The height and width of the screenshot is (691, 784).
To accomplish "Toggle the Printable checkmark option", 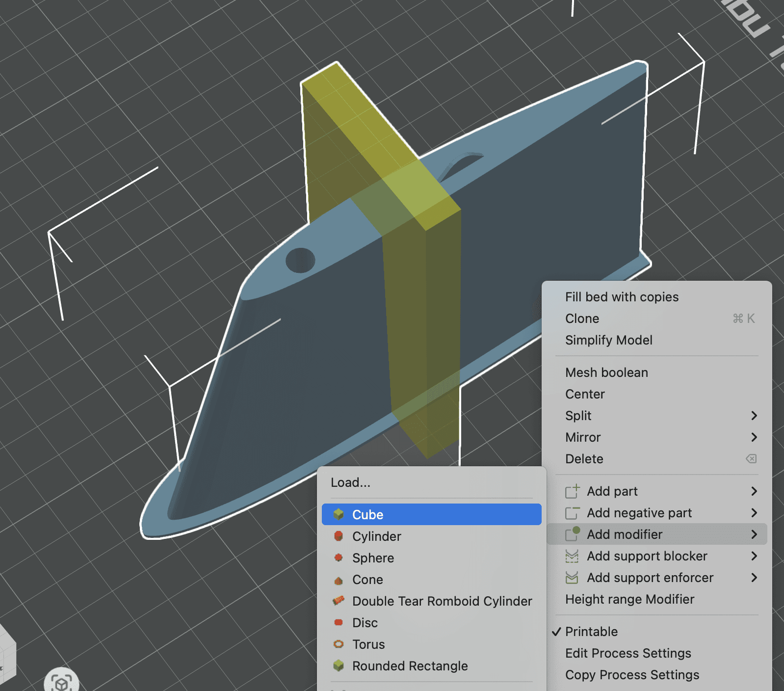I will (x=657, y=631).
